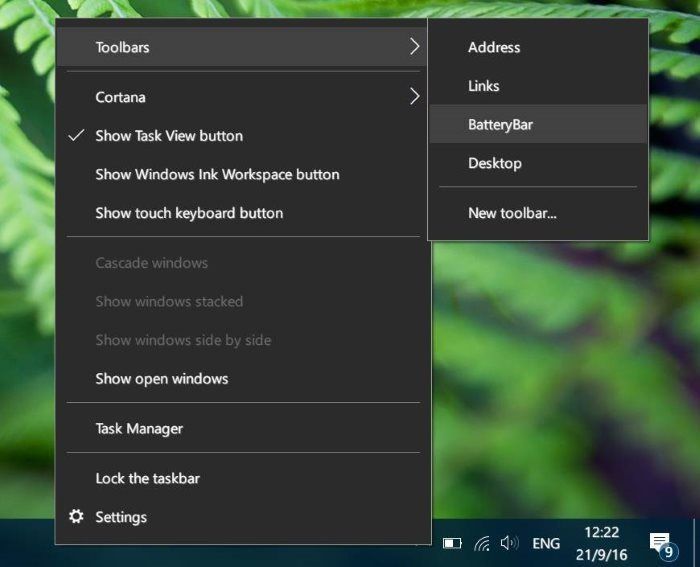Enable Show touch keyboard button

click(x=242, y=213)
